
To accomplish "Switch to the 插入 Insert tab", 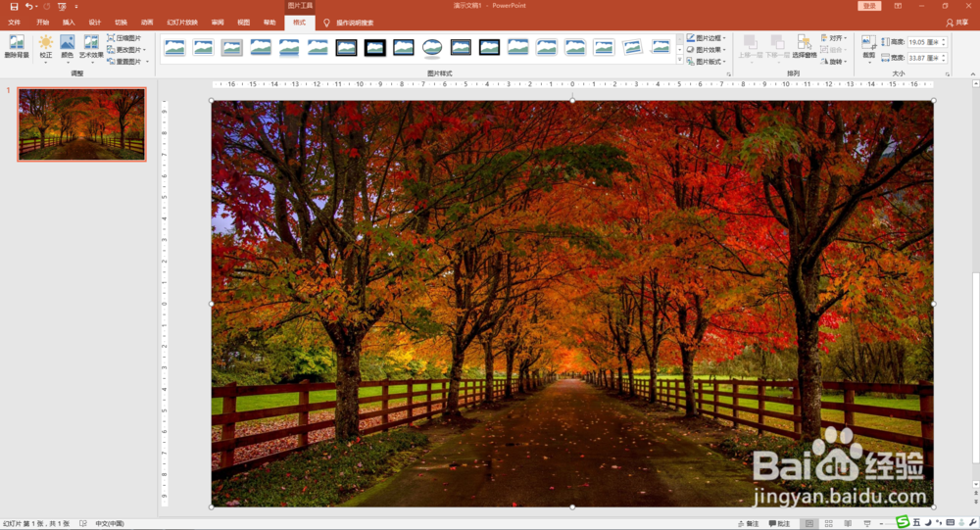I will click(69, 23).
